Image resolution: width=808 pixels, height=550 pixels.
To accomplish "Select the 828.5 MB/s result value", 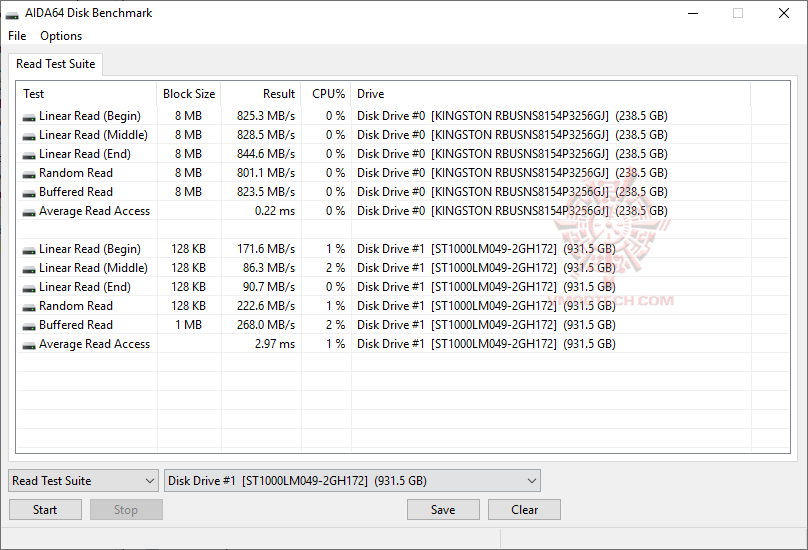I will point(266,135).
